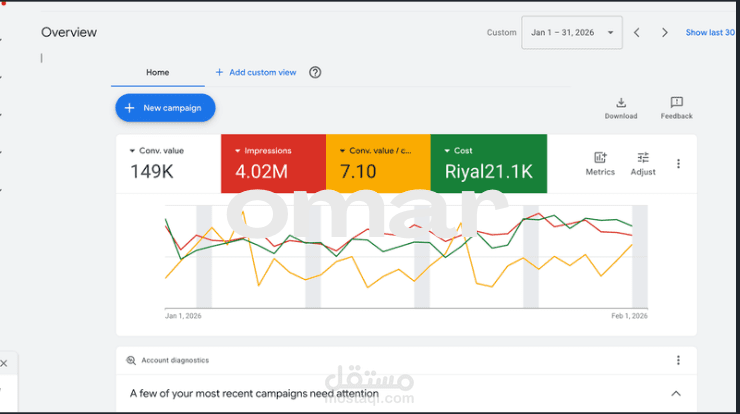
Task: Click Add custom view
Action: click(256, 72)
